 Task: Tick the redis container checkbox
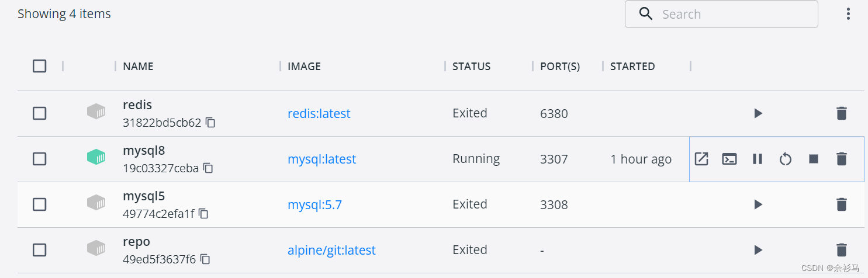[39, 113]
